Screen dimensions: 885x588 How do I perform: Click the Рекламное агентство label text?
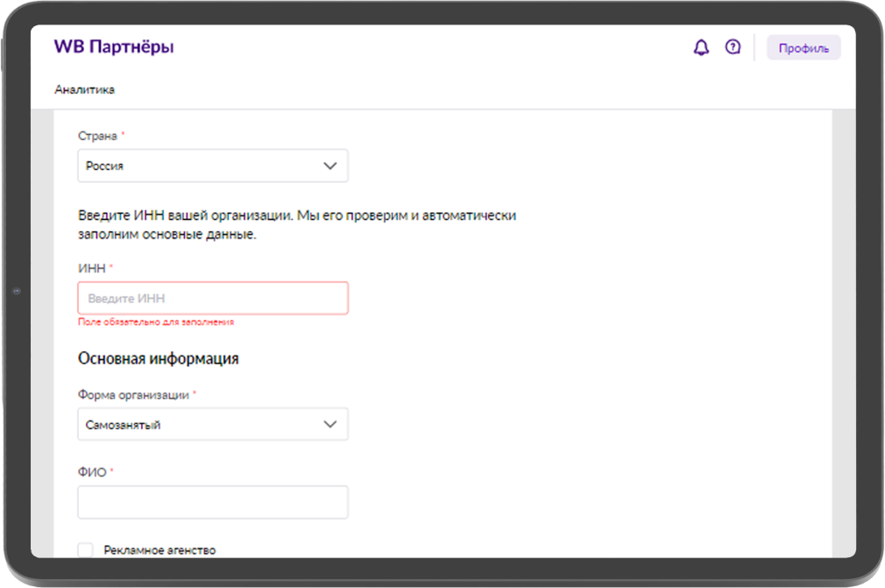159,550
